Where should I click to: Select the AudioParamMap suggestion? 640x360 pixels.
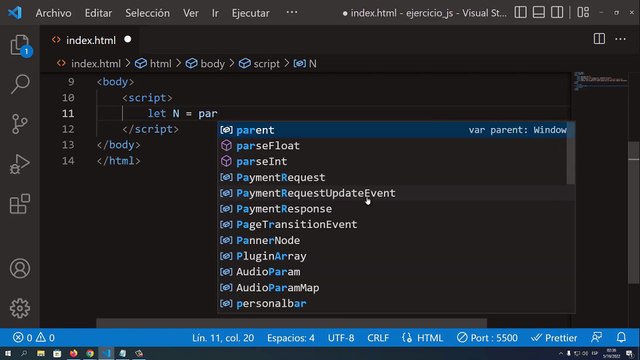396,288
